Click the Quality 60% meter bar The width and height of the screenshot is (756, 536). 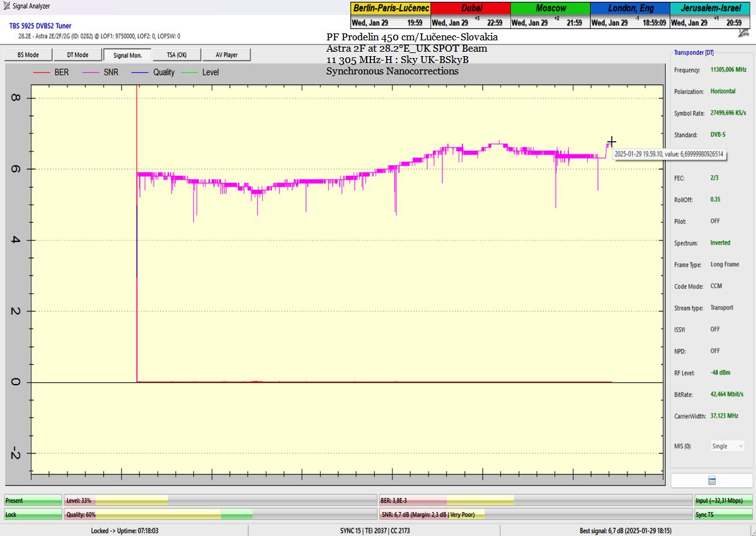(220, 515)
